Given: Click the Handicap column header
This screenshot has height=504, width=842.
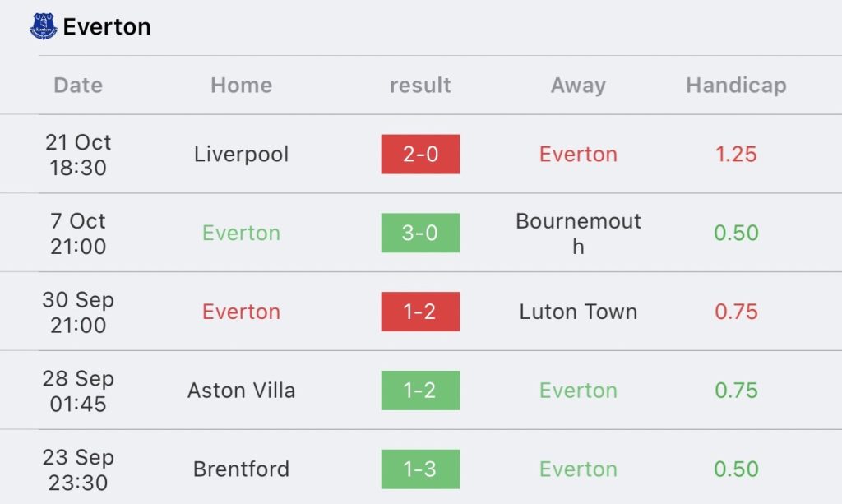Looking at the screenshot, I should point(736,85).
